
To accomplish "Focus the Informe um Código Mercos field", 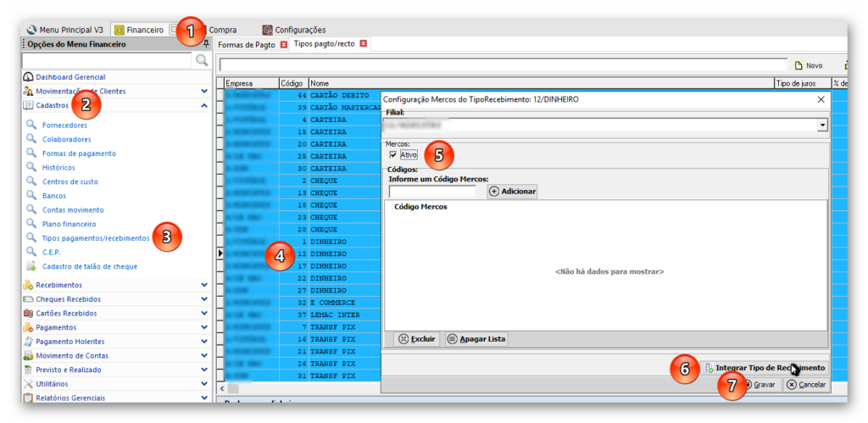I will pyautogui.click(x=432, y=192).
